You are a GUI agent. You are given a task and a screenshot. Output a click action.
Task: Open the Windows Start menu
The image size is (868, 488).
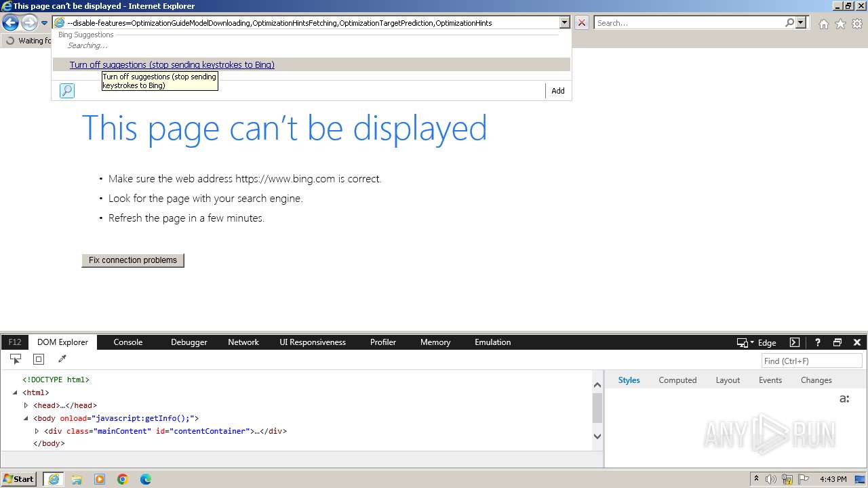18,479
